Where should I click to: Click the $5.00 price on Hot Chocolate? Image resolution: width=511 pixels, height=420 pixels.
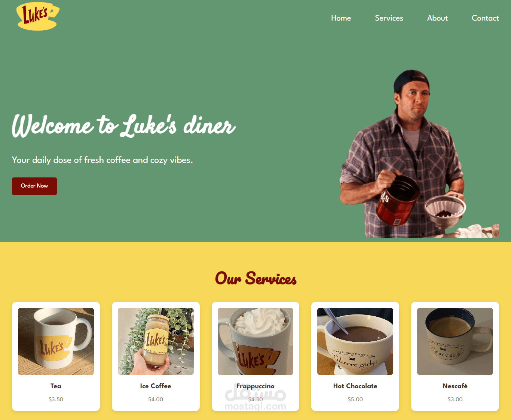click(x=355, y=399)
